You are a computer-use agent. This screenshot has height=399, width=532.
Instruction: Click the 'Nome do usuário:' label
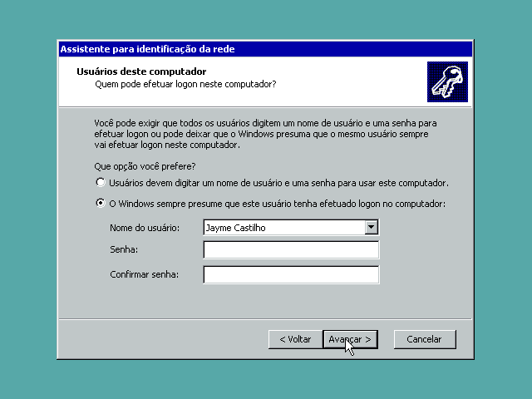coord(144,228)
